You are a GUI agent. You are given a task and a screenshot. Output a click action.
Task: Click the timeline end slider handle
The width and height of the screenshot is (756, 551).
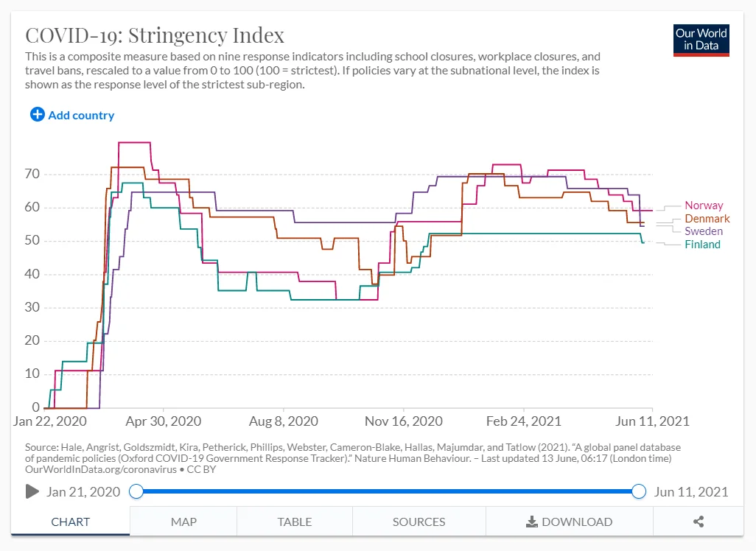click(x=639, y=491)
